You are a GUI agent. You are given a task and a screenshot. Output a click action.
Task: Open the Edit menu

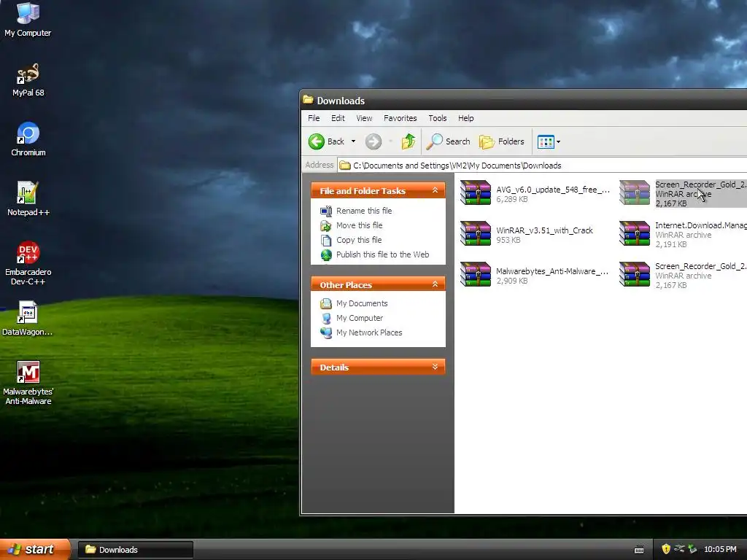[x=338, y=118]
